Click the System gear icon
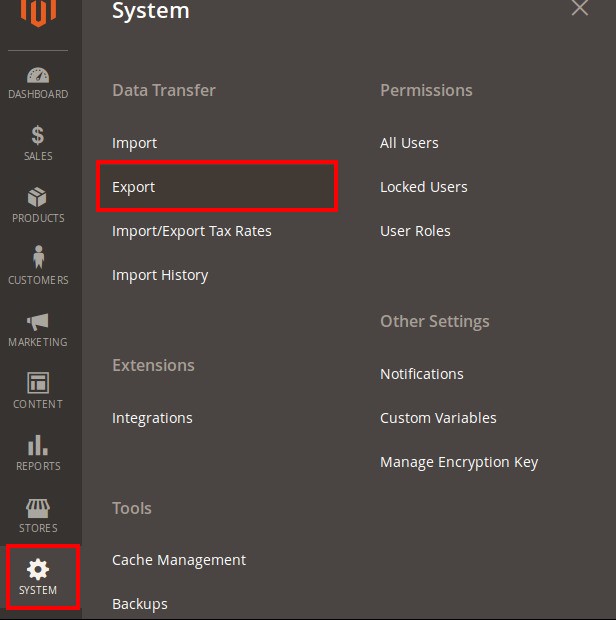The width and height of the screenshot is (616, 620). [x=38, y=570]
